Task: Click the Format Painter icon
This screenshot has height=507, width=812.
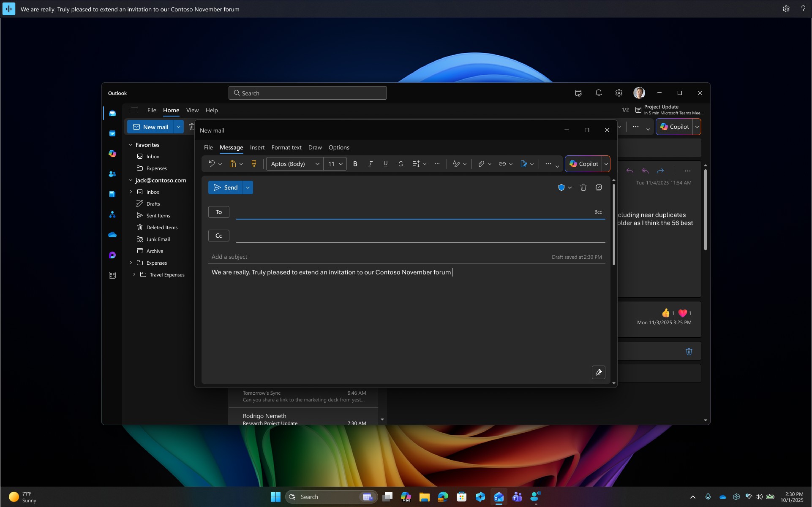Action: coord(254,164)
